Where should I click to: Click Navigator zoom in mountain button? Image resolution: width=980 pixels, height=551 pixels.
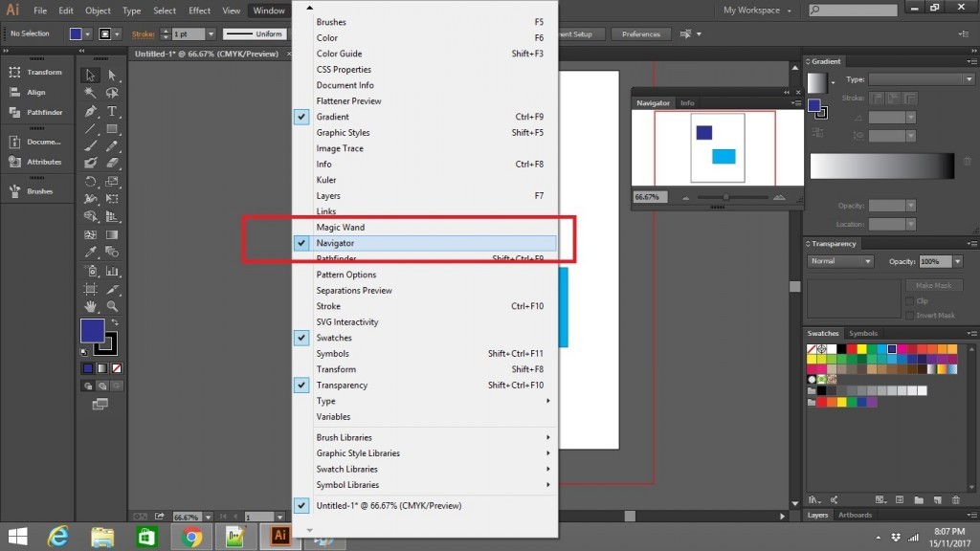pyautogui.click(x=779, y=197)
